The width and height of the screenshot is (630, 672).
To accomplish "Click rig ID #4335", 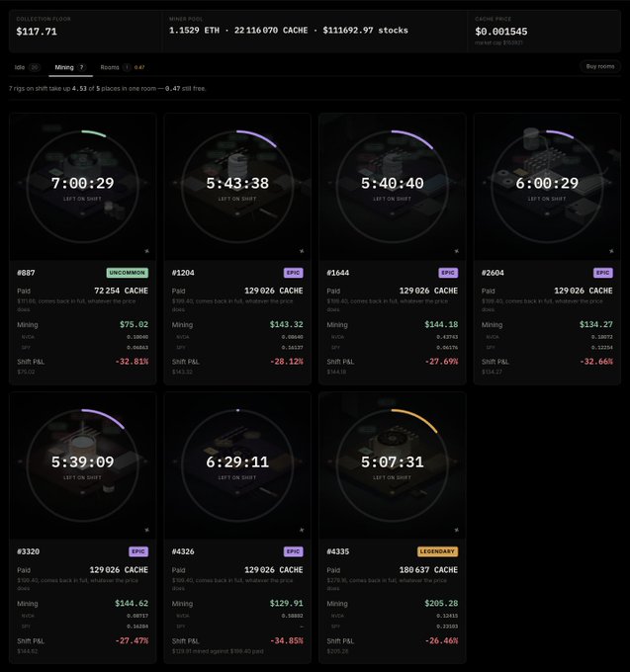I will [338, 552].
